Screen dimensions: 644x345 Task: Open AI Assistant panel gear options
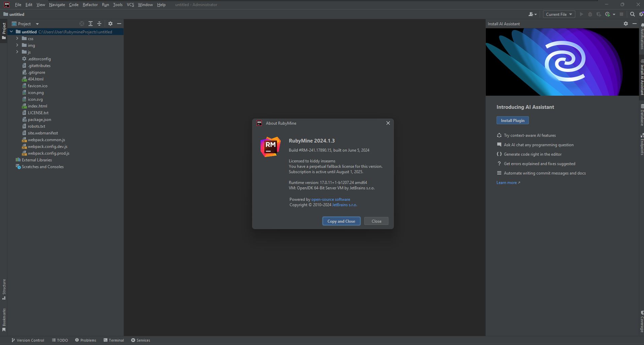pos(625,24)
